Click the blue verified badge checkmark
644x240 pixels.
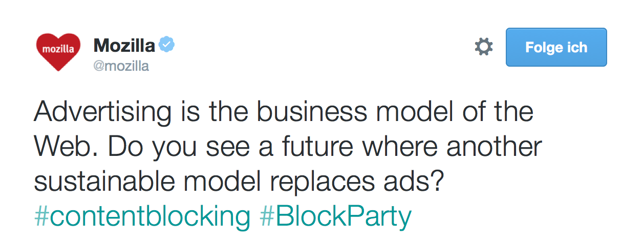click(166, 45)
